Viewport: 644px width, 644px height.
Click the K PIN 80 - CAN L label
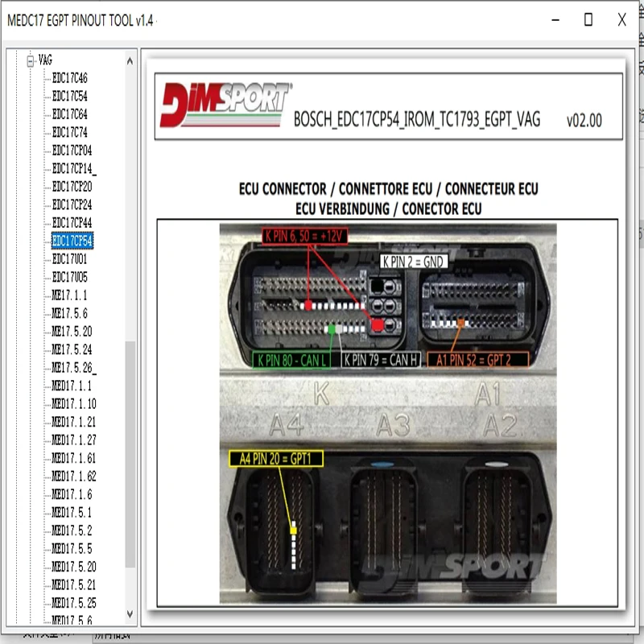pos(291,360)
